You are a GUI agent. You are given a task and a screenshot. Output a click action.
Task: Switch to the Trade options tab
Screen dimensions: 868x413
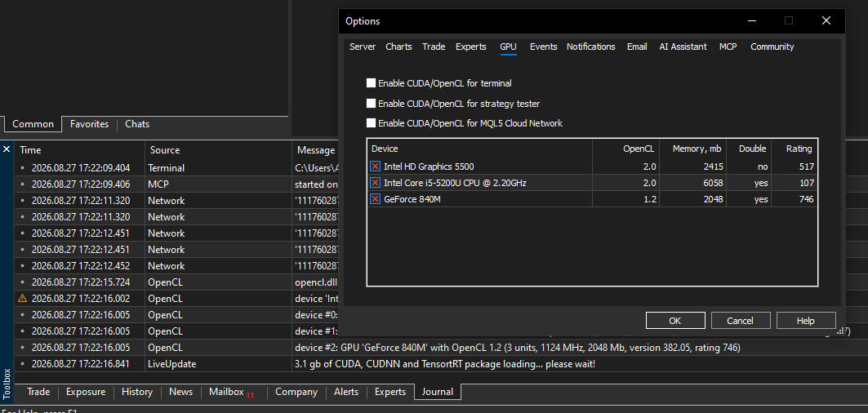click(434, 47)
